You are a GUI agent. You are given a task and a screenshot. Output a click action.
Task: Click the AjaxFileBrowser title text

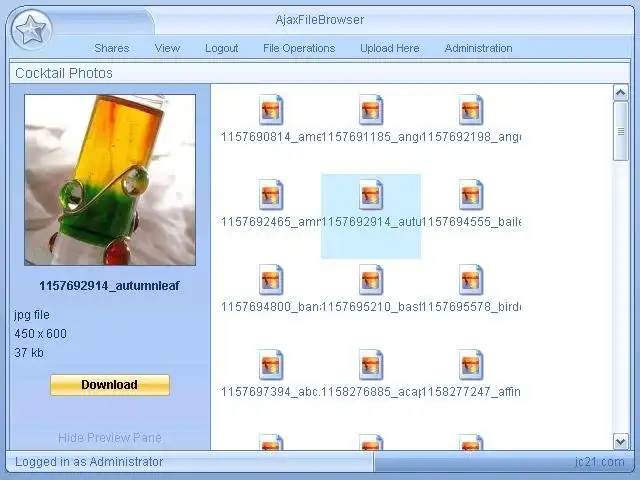320,20
